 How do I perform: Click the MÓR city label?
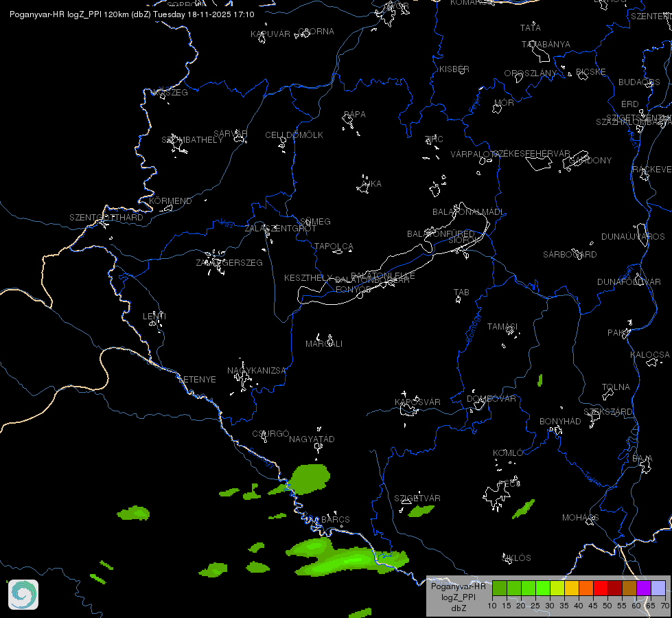[504, 102]
